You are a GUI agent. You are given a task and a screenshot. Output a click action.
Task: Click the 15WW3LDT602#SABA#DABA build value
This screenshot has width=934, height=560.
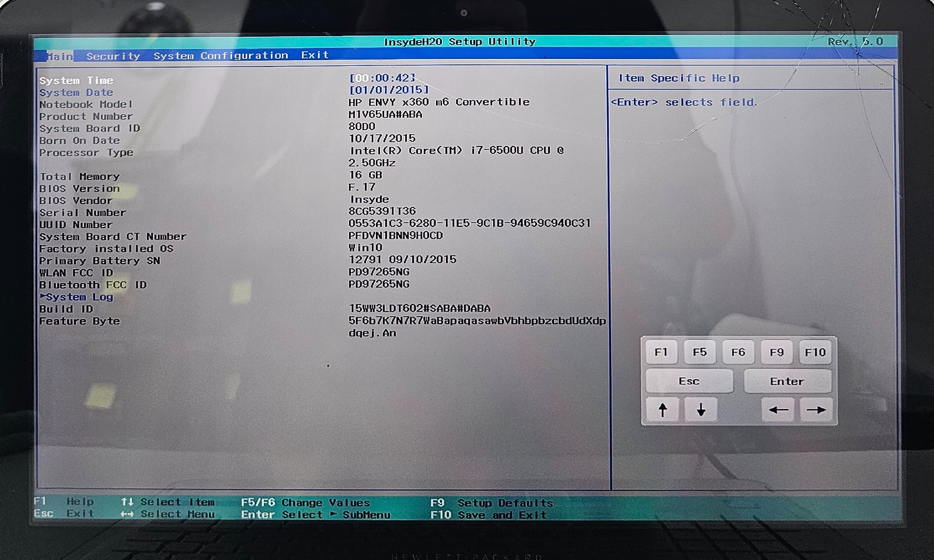420,309
